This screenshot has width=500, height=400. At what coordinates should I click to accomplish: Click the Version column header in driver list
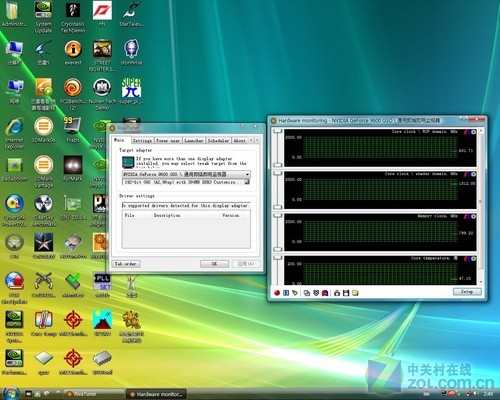click(231, 215)
